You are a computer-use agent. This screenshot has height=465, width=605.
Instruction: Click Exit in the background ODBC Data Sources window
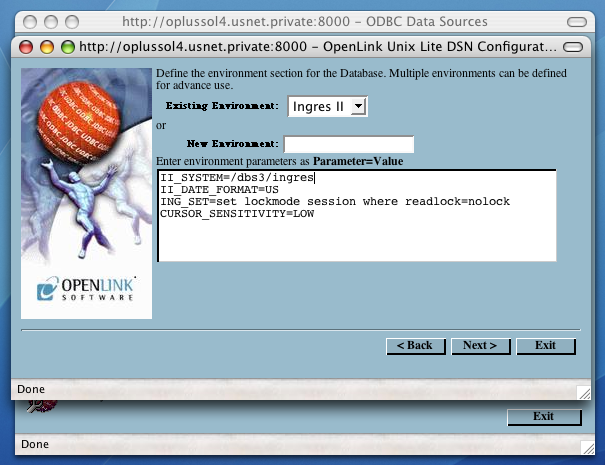tap(543, 416)
